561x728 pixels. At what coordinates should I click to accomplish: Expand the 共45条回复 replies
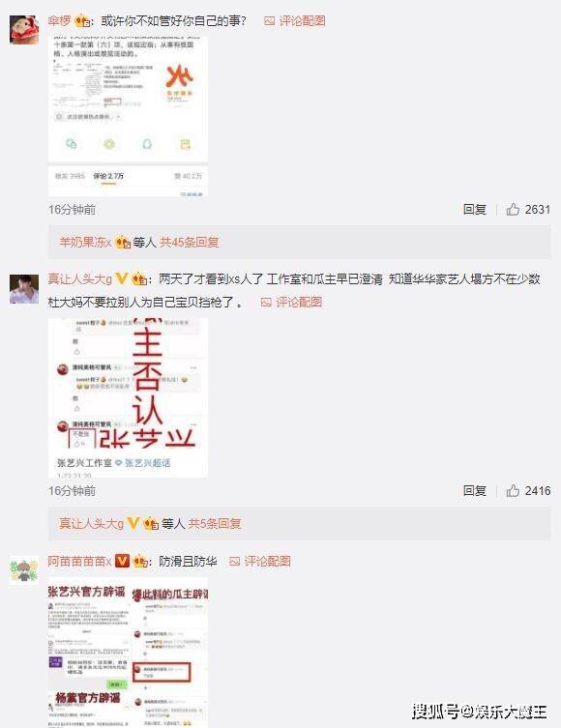pyautogui.click(x=190, y=242)
